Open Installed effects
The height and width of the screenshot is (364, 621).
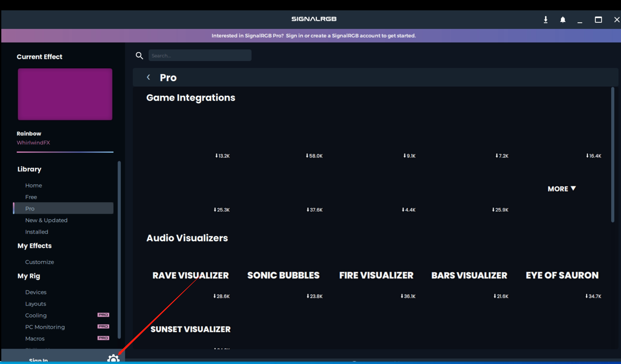coord(36,232)
